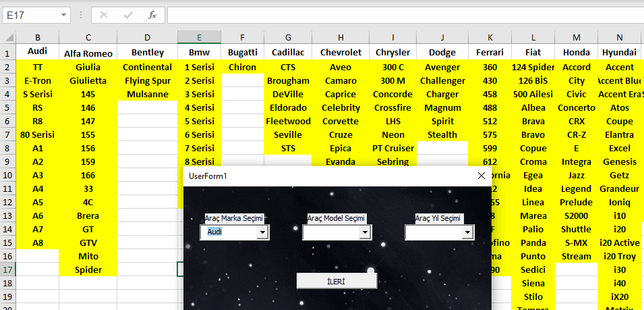
Task: Click the İLERİ button
Action: pyautogui.click(x=336, y=281)
